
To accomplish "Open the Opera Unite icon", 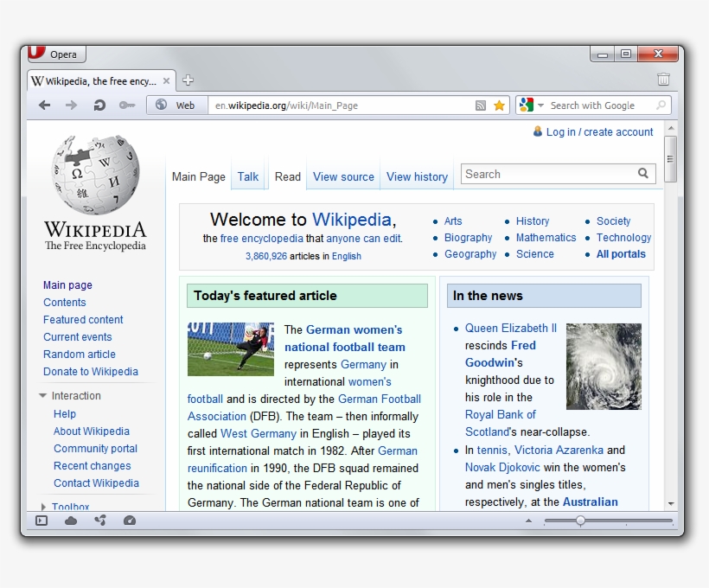I will pos(100,521).
